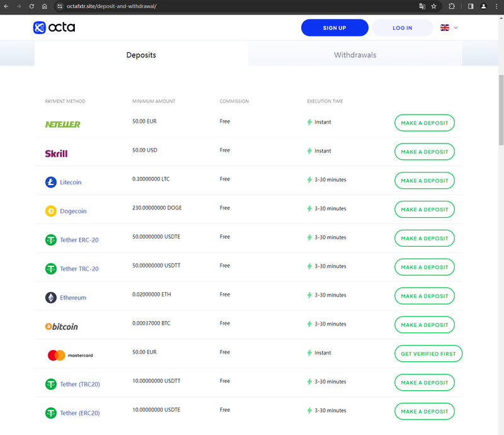Click the Neteller logo
Screen dimensions: 504x435
62,124
